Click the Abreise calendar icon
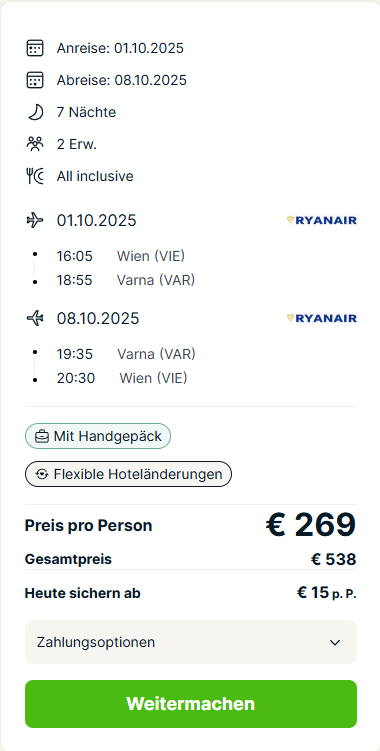Viewport: 380px width, 751px height. pyautogui.click(x=35, y=80)
